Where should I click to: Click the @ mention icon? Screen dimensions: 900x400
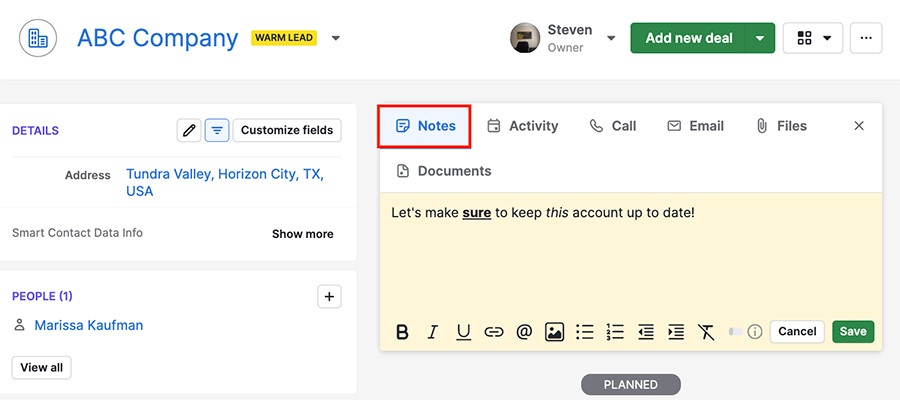(x=524, y=332)
